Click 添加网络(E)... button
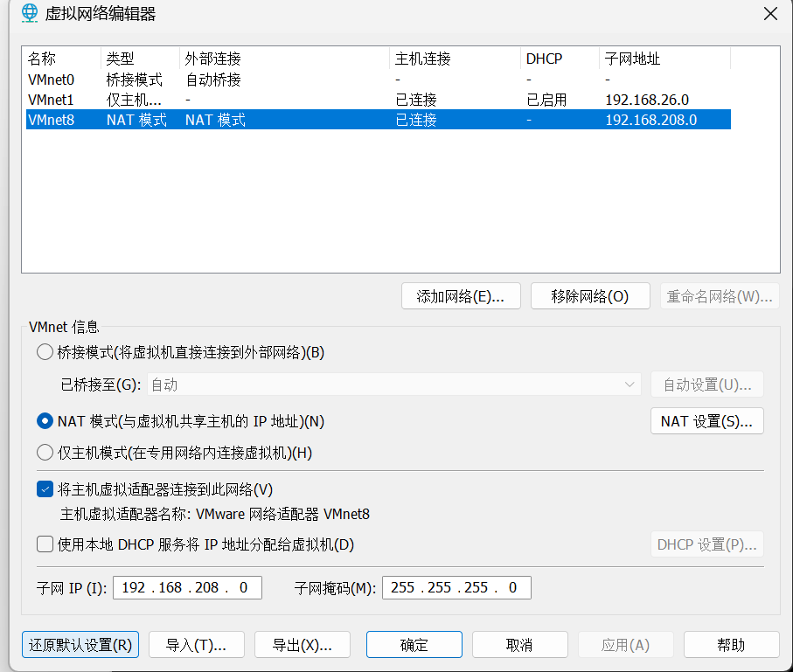This screenshot has width=793, height=672. coord(461,295)
